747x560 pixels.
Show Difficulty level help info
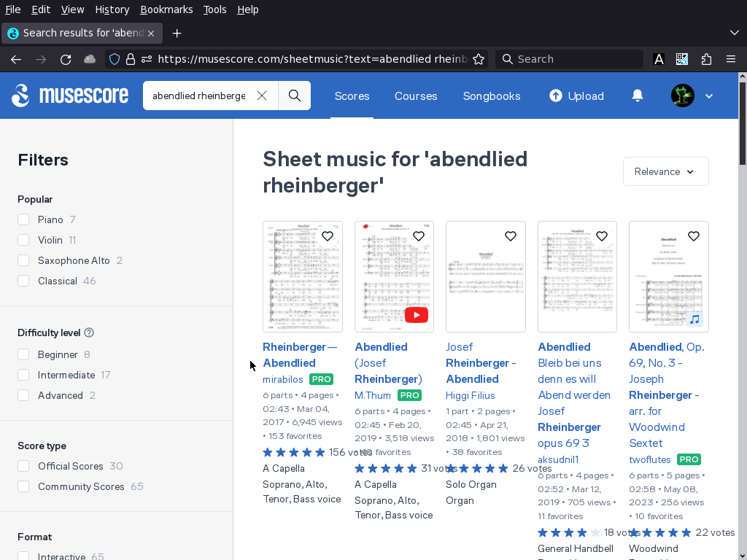tap(89, 332)
